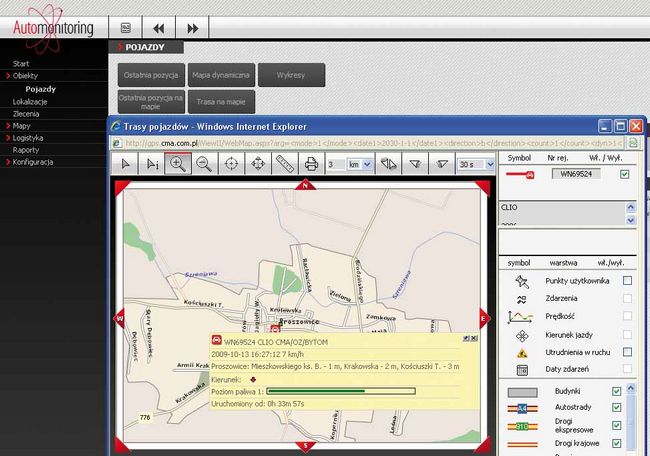The height and width of the screenshot is (456, 650).
Task: Open Raporty in the sidebar menu
Action: point(26,150)
